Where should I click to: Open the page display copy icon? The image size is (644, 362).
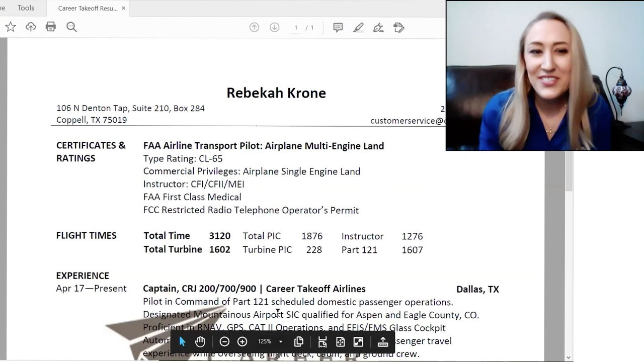tap(298, 342)
